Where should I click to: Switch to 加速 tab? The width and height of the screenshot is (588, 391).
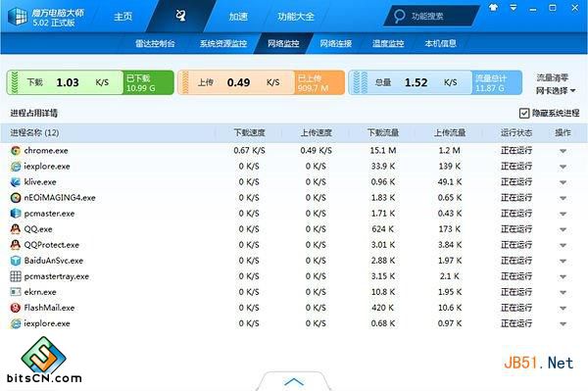[x=238, y=17]
